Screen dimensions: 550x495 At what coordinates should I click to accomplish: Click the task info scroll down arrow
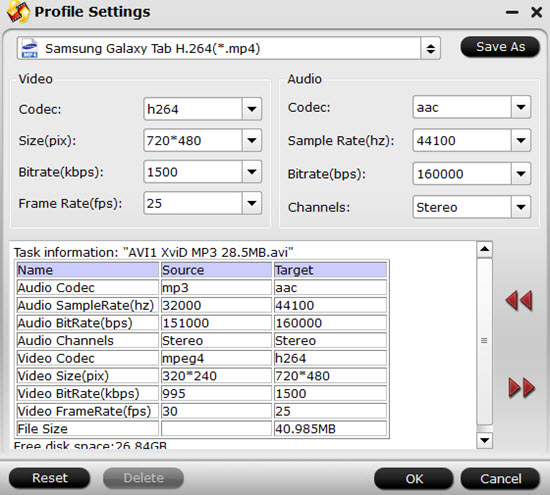pos(484,440)
